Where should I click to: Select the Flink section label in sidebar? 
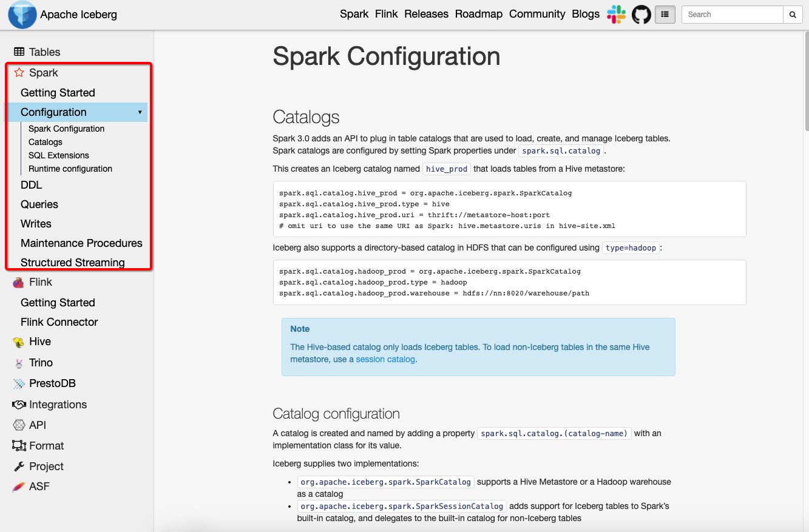(41, 282)
